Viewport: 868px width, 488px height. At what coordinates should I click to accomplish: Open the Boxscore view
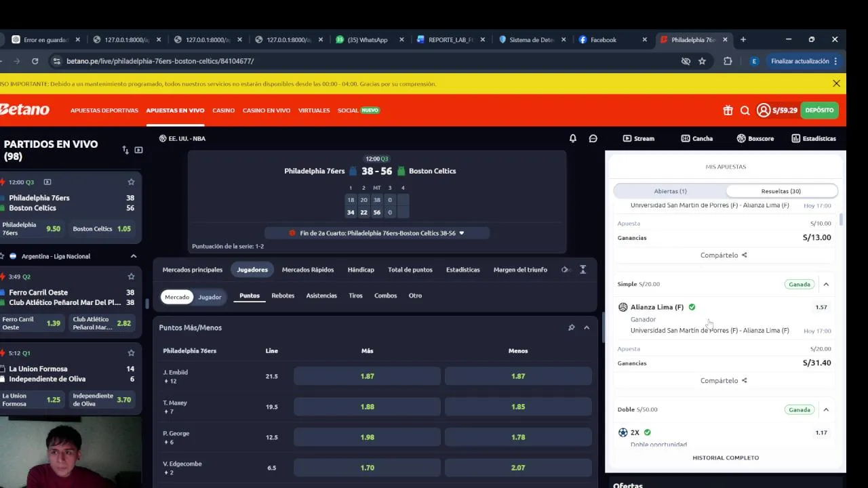click(755, 138)
